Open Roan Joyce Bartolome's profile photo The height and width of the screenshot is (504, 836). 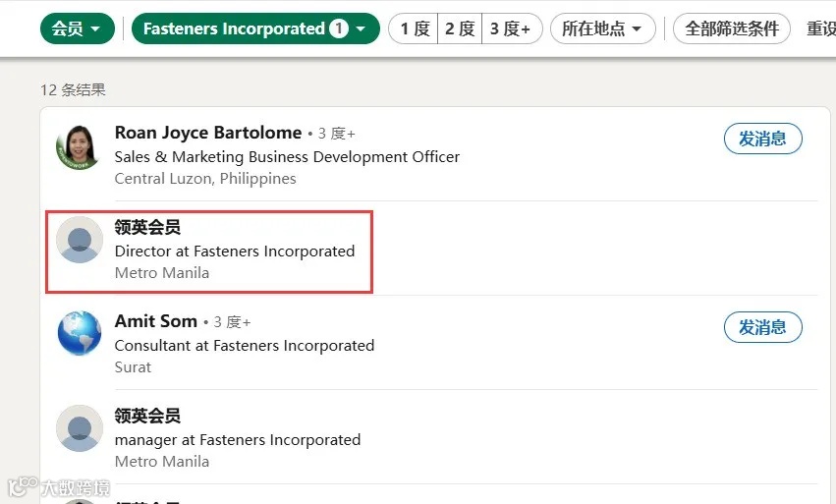click(80, 147)
